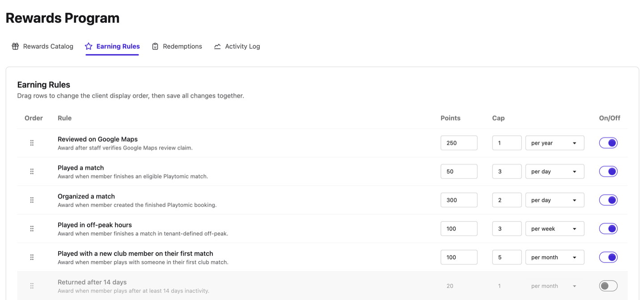Click the Played a match rule name
Viewport: 644px width, 300px height.
pos(80,168)
